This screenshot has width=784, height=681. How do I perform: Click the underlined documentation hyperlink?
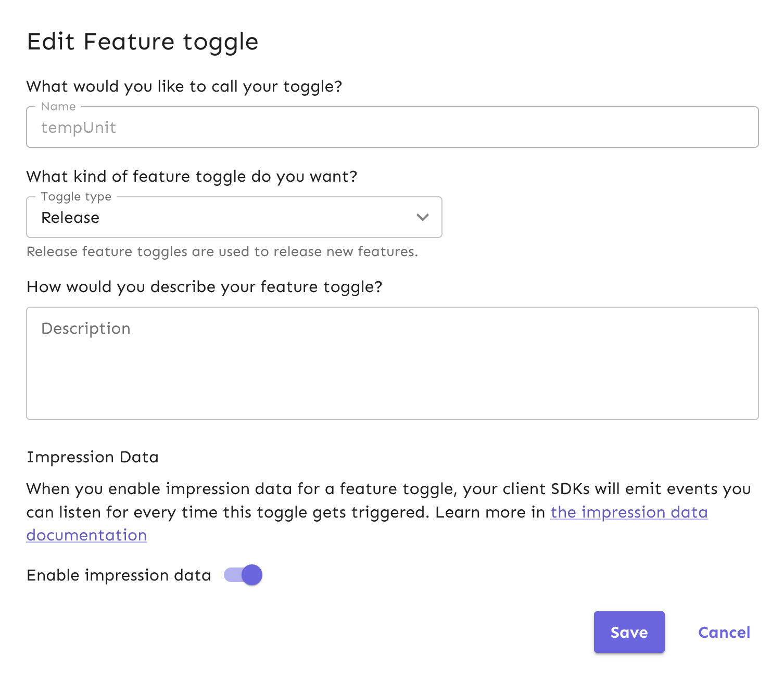coord(628,512)
